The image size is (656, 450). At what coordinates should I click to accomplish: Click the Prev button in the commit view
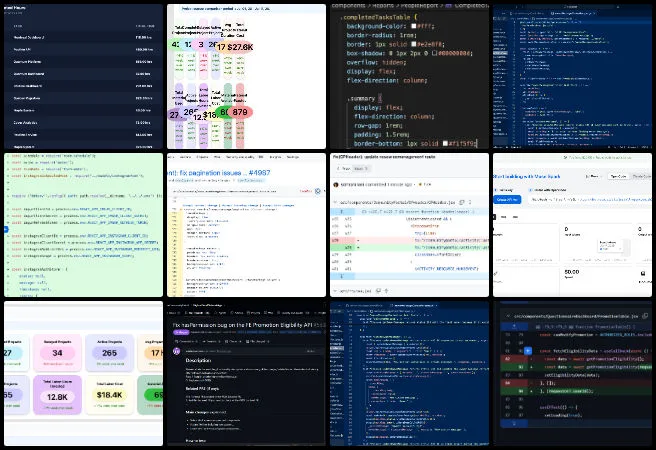point(345,169)
